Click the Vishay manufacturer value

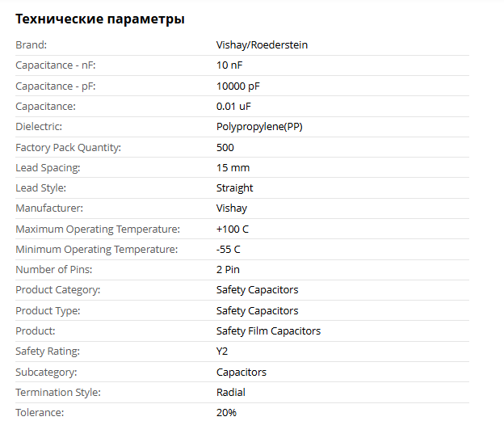pyautogui.click(x=232, y=208)
